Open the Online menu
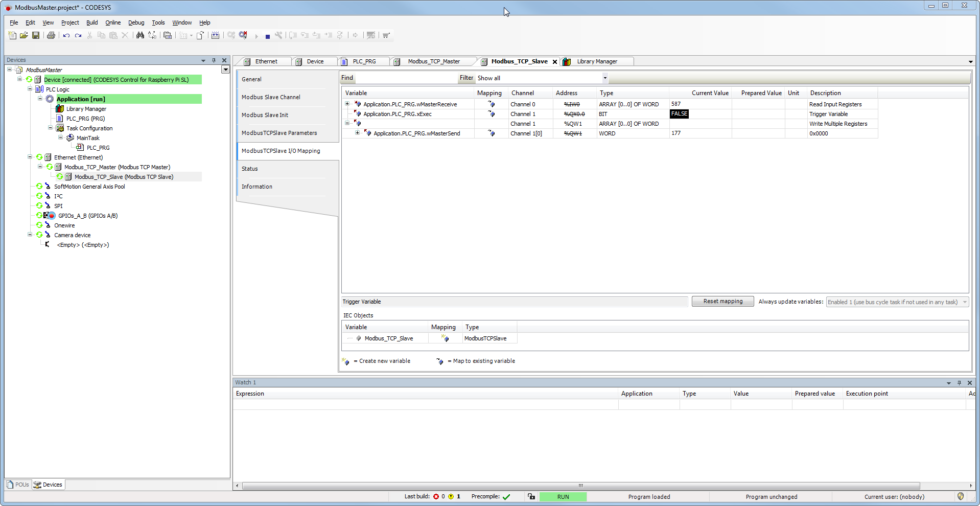The image size is (980, 506). coord(113,22)
